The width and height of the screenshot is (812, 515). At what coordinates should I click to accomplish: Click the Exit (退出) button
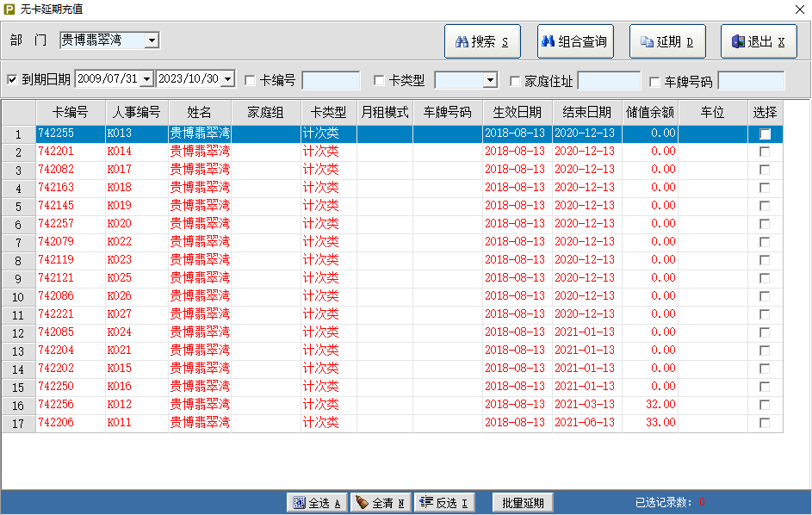coord(759,41)
